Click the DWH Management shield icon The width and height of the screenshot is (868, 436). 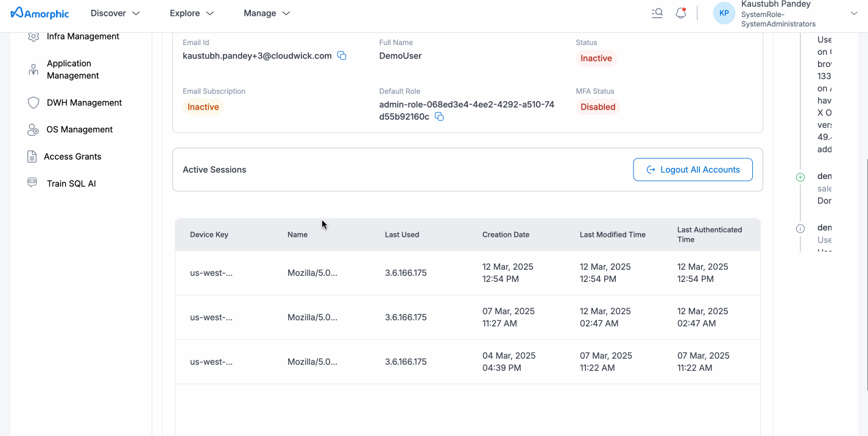(x=34, y=102)
